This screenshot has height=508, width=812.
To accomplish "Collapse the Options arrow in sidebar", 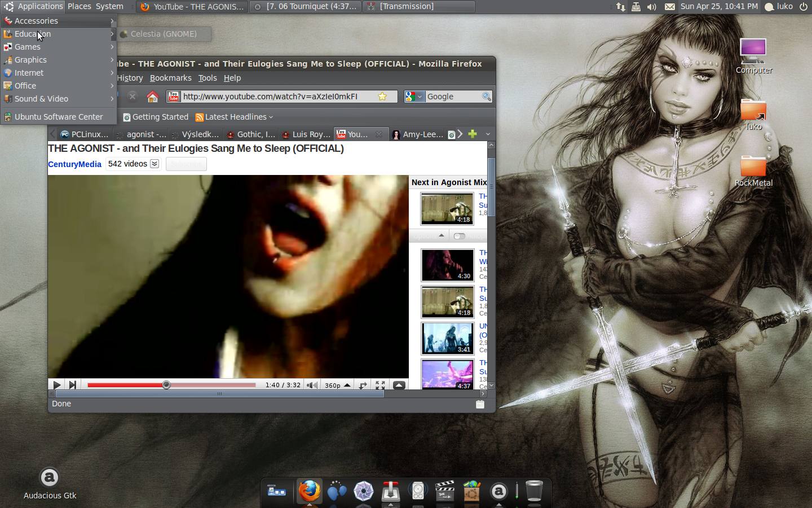I will (x=442, y=235).
